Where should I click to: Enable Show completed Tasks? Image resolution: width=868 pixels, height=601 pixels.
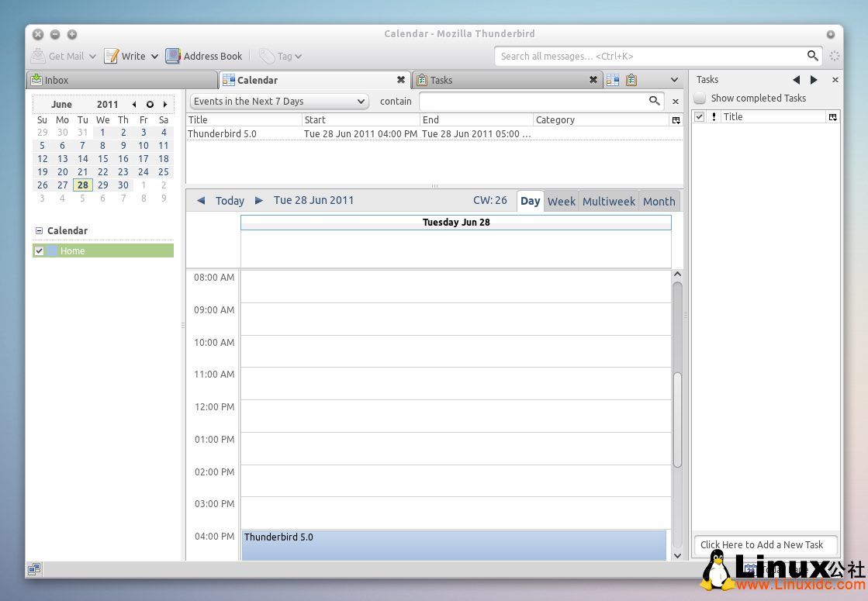[x=699, y=98]
